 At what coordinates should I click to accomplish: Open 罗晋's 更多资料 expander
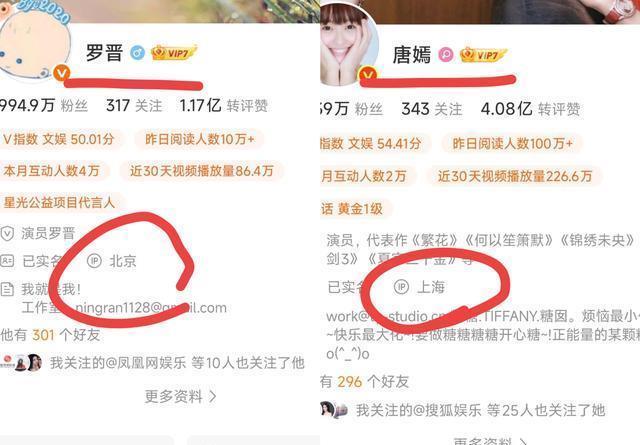coord(180,396)
